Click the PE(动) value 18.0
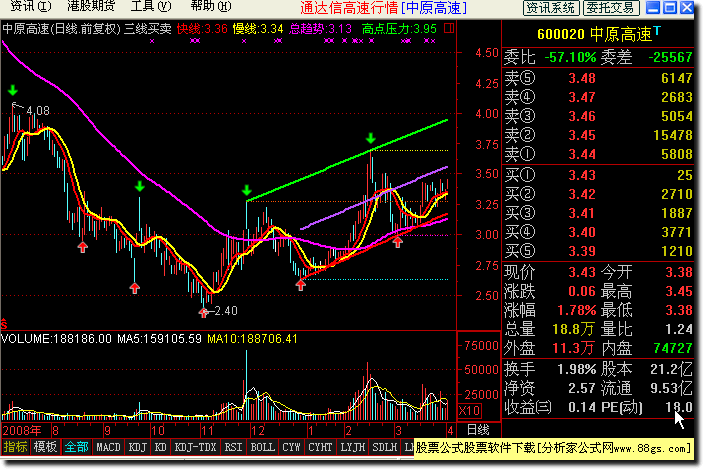 679,408
